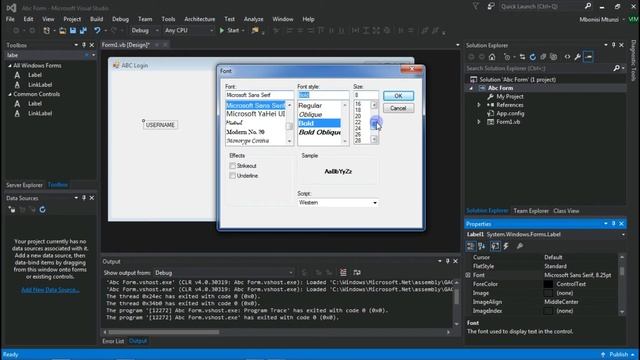The height and width of the screenshot is (360, 640).
Task: Click the feedback icon in the title bar
Action: [x=491, y=6]
